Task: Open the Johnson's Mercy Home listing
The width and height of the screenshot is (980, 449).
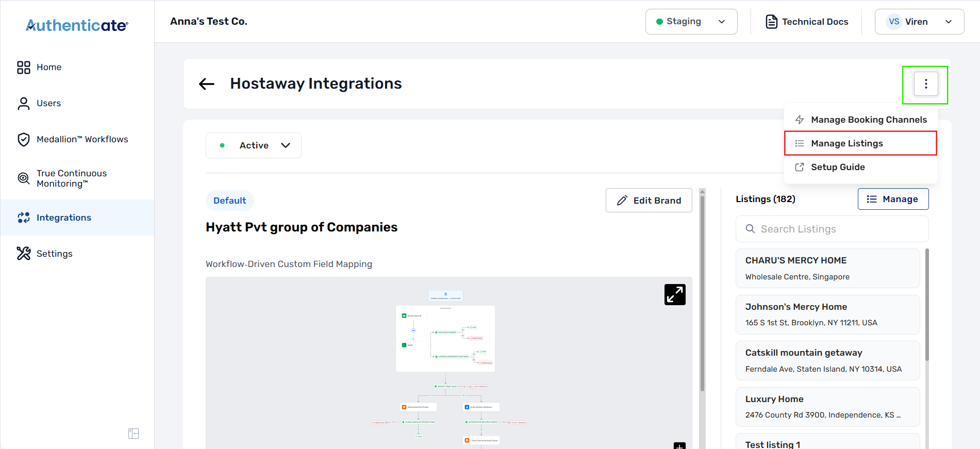Action: click(x=828, y=314)
